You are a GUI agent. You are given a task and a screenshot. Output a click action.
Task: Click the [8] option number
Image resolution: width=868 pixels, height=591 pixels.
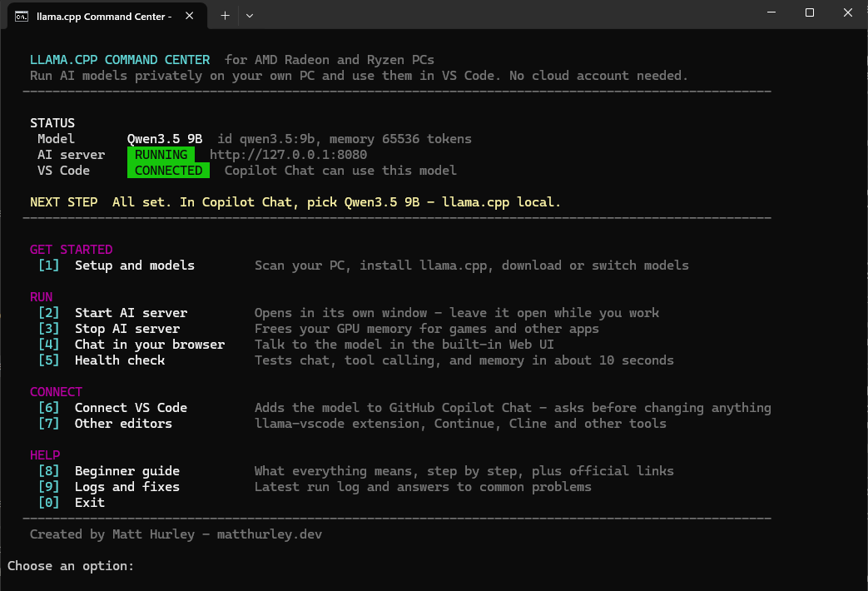[x=49, y=471]
